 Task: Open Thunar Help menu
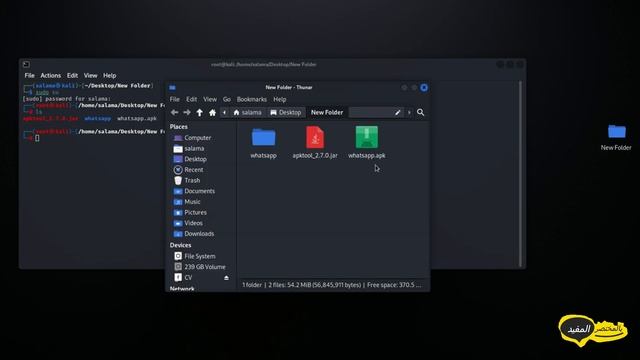click(x=280, y=99)
